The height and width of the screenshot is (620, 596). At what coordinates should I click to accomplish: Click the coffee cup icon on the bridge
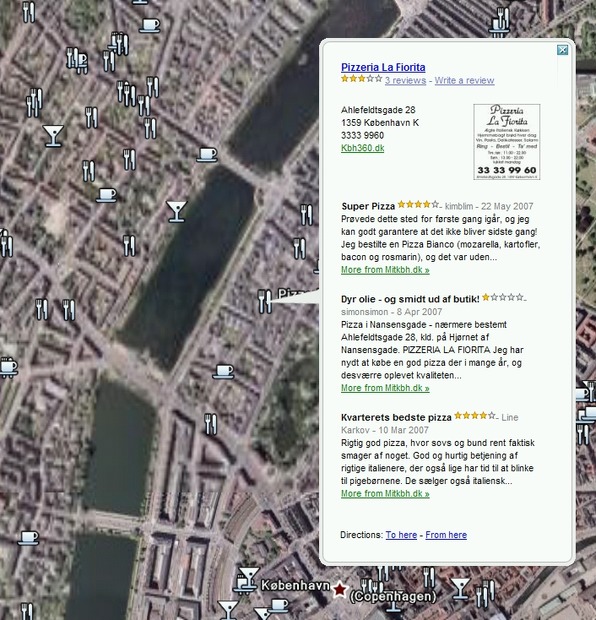(x=207, y=154)
